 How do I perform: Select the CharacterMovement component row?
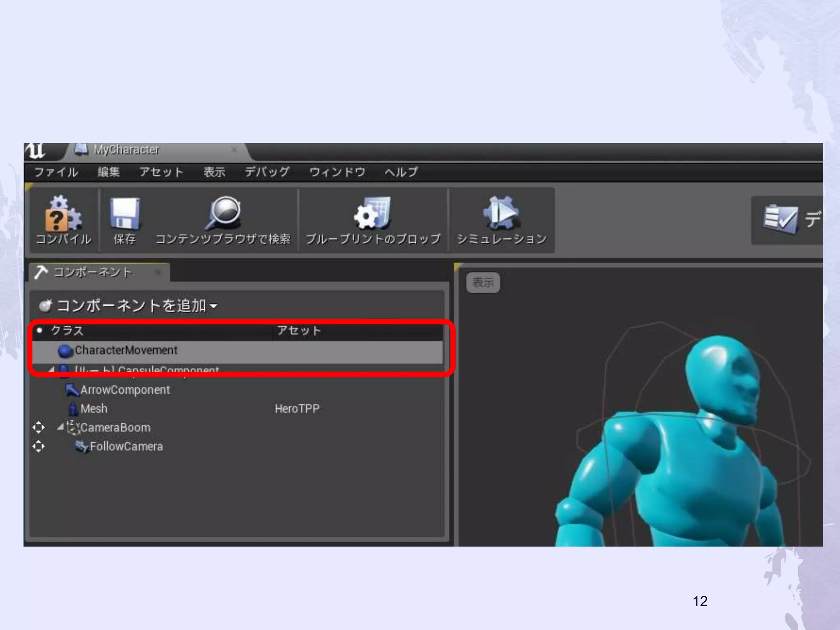click(x=126, y=350)
